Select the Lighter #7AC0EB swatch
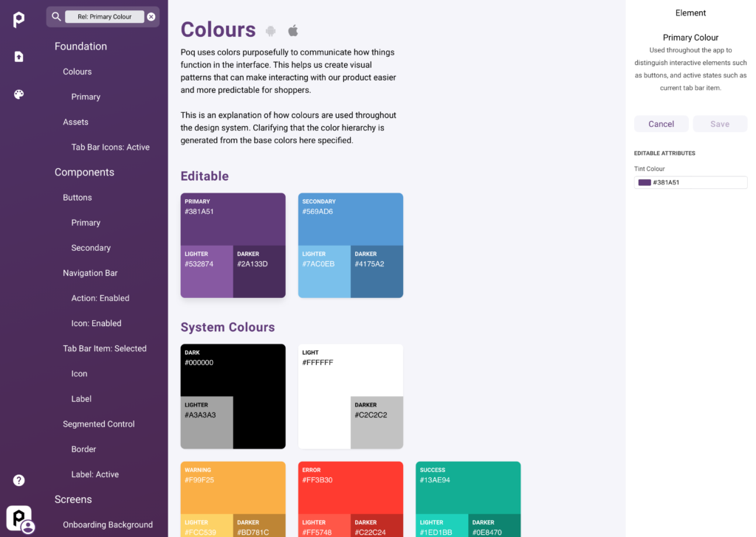The image size is (756, 537). coord(325,271)
